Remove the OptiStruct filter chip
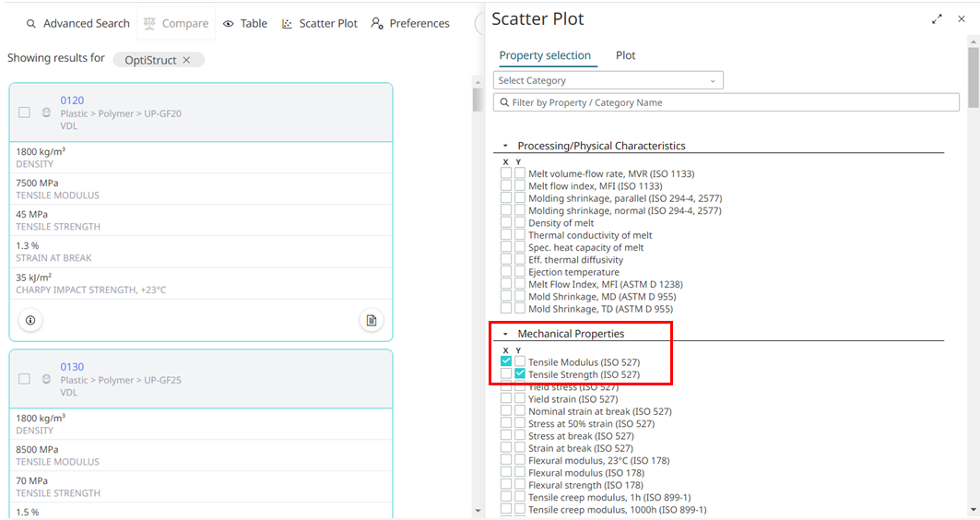 point(186,60)
